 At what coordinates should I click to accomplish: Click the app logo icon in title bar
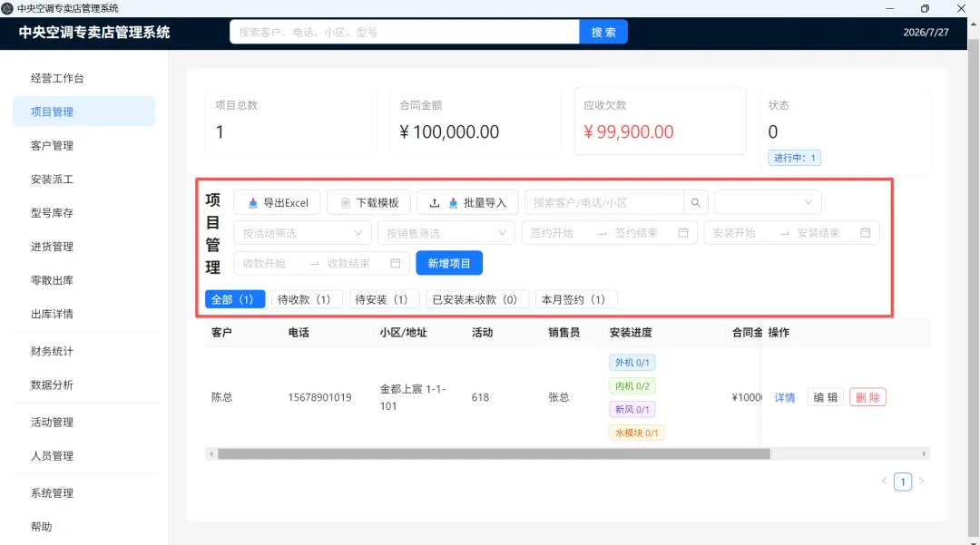[x=7, y=8]
